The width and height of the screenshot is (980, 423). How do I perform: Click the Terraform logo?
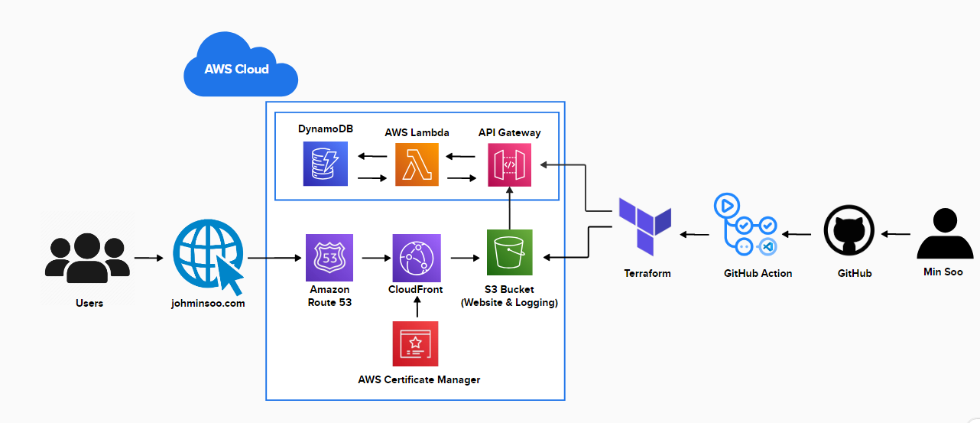[x=645, y=226]
